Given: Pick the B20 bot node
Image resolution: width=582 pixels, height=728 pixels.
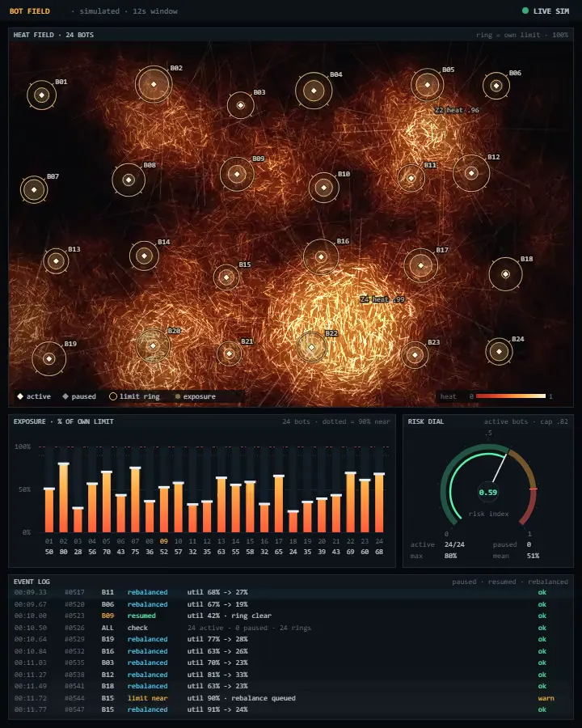Looking at the screenshot, I should [x=153, y=346].
